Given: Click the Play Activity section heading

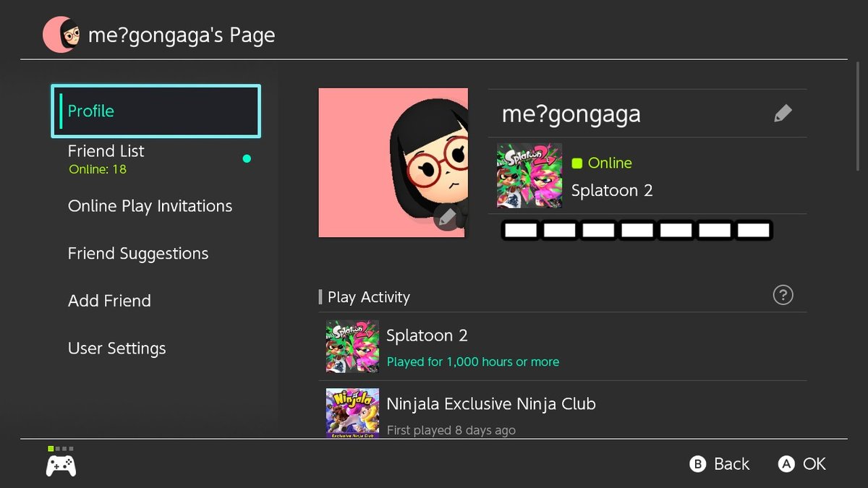Looking at the screenshot, I should click(x=369, y=297).
